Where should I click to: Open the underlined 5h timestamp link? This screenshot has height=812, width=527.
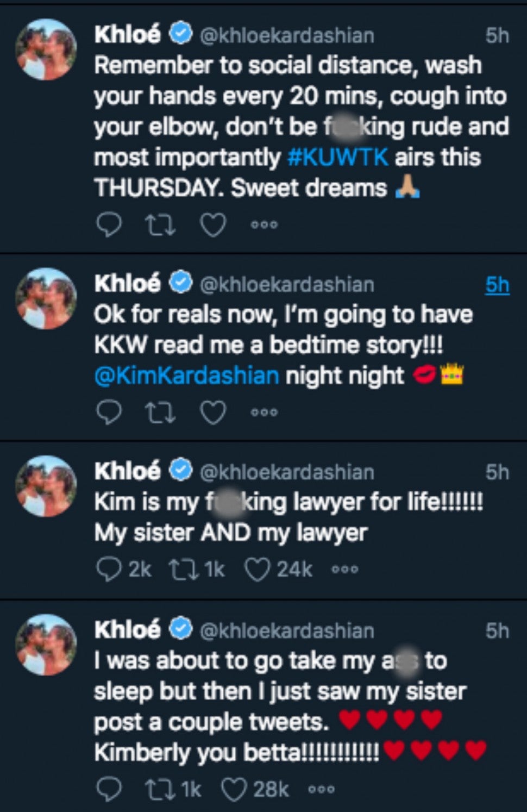[x=497, y=284]
